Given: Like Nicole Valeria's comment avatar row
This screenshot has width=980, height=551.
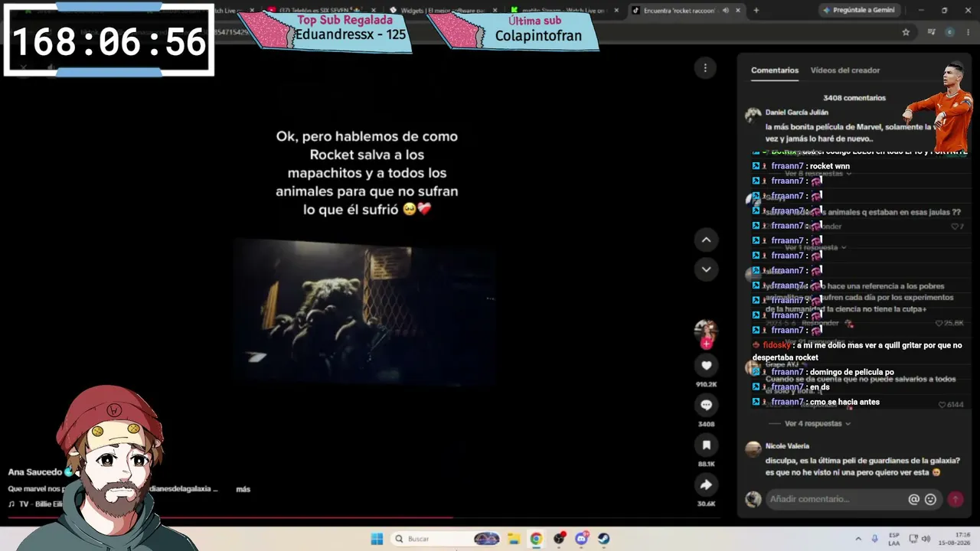Looking at the screenshot, I should click(753, 448).
